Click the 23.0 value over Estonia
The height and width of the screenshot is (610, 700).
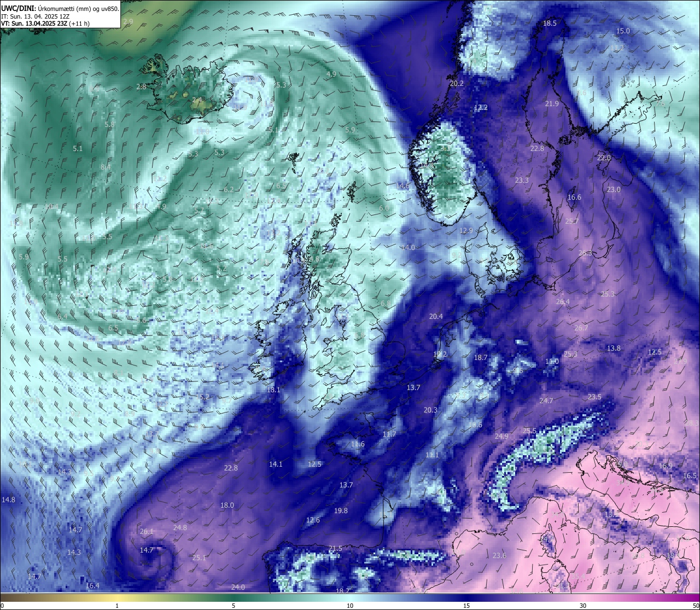pyautogui.click(x=614, y=189)
